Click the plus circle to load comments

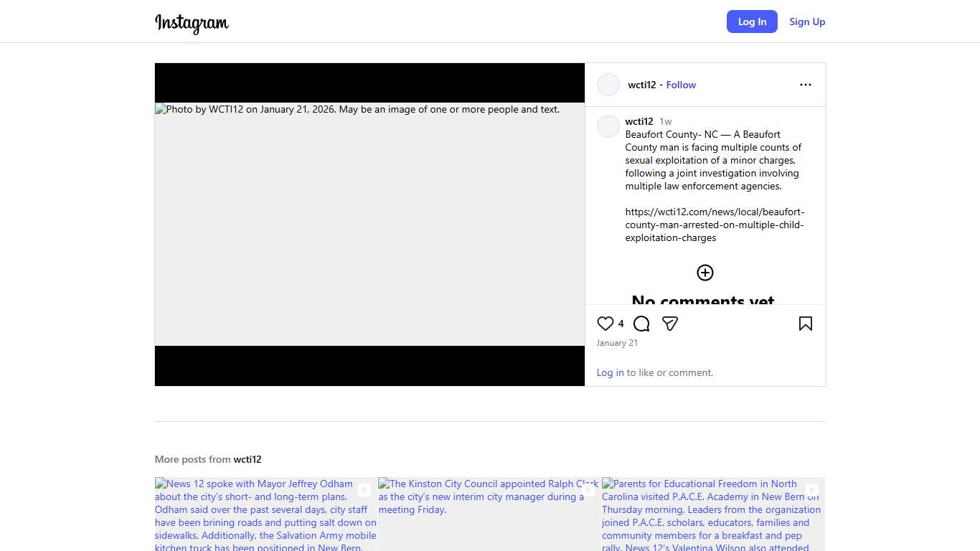click(x=705, y=273)
